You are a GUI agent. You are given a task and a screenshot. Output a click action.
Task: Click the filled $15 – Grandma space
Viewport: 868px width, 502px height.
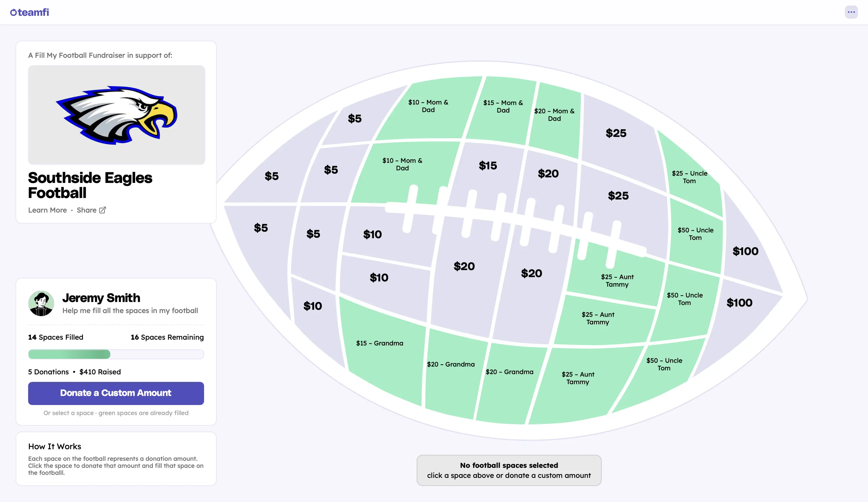coord(379,343)
